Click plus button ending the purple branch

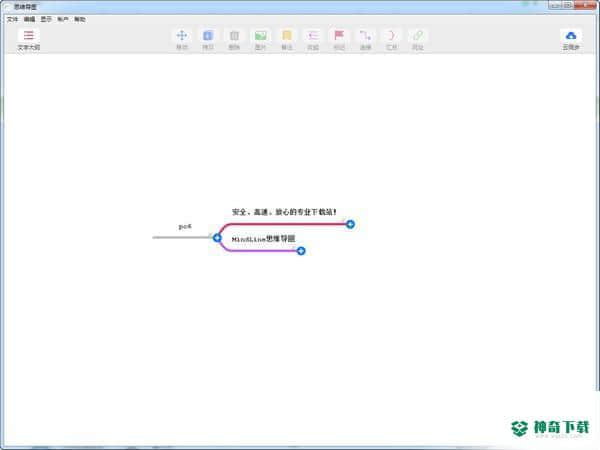[301, 251]
